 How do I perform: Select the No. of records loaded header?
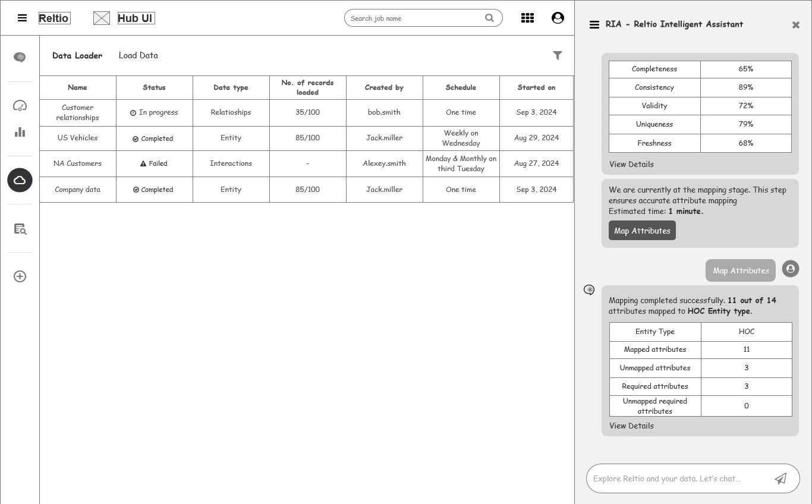[x=307, y=87]
